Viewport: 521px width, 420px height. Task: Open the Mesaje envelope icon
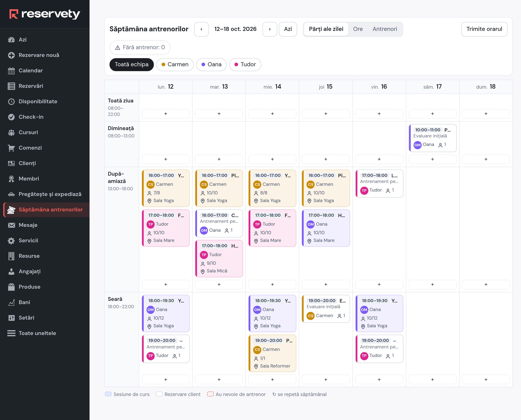(11, 225)
